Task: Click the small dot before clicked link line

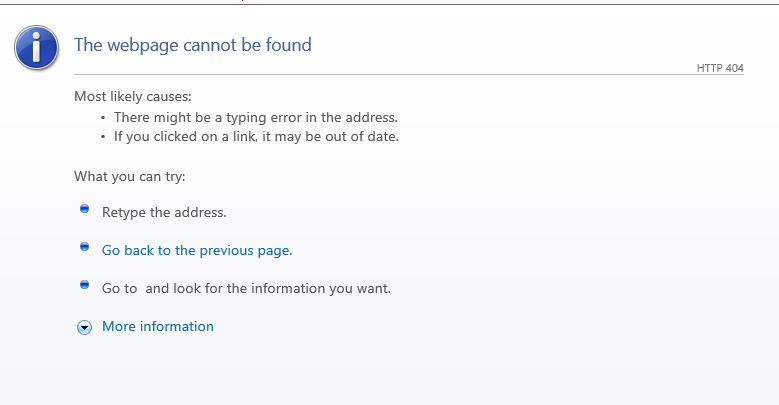Action: (103, 137)
